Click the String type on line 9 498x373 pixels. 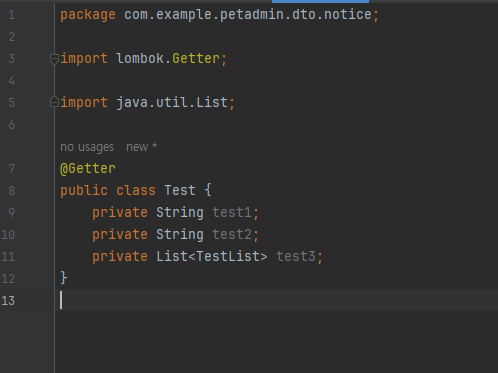180,213
